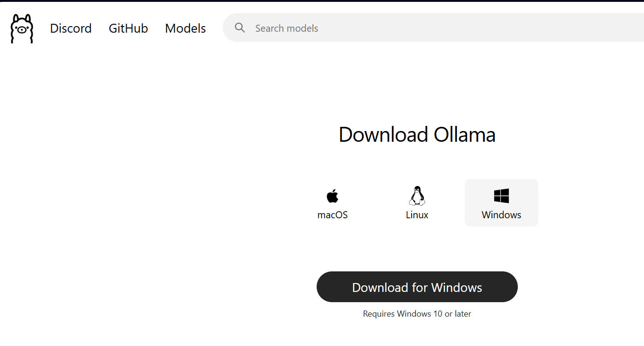644x346 pixels.
Task: Switch to the macOS download option label
Action: click(x=332, y=215)
